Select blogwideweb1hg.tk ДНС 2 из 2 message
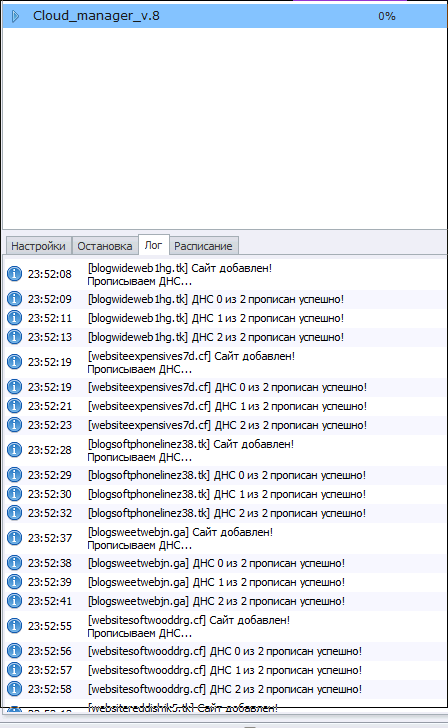The width and height of the screenshot is (448, 728). (216, 337)
